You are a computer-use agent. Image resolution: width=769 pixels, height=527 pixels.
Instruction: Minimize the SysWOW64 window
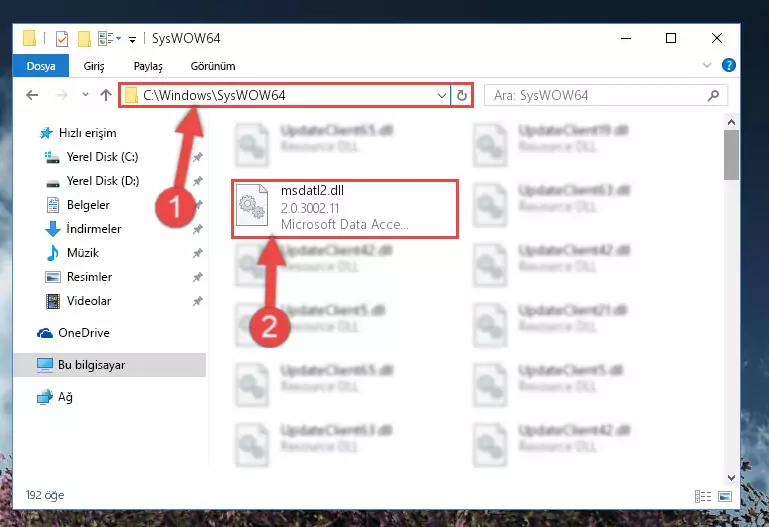[626, 38]
